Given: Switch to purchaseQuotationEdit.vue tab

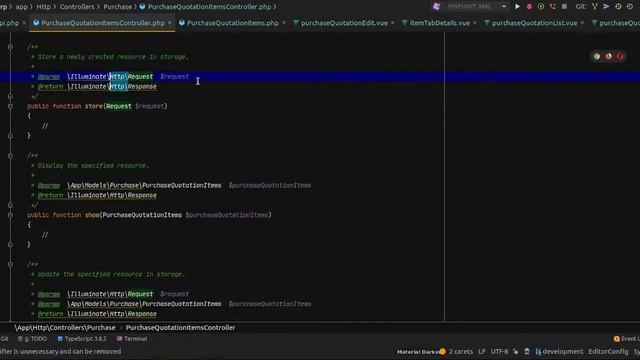Looking at the screenshot, I should pos(344,23).
